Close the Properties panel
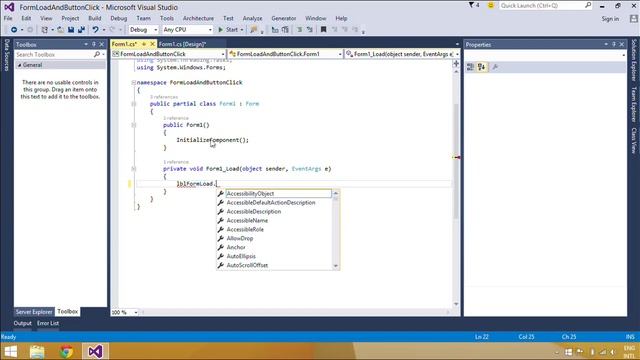 [x=622, y=44]
